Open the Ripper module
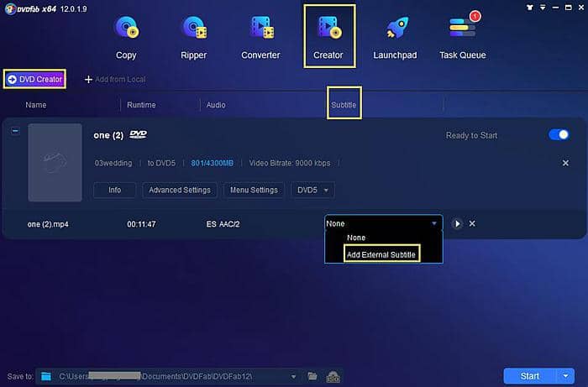588x387 pixels. [193, 38]
